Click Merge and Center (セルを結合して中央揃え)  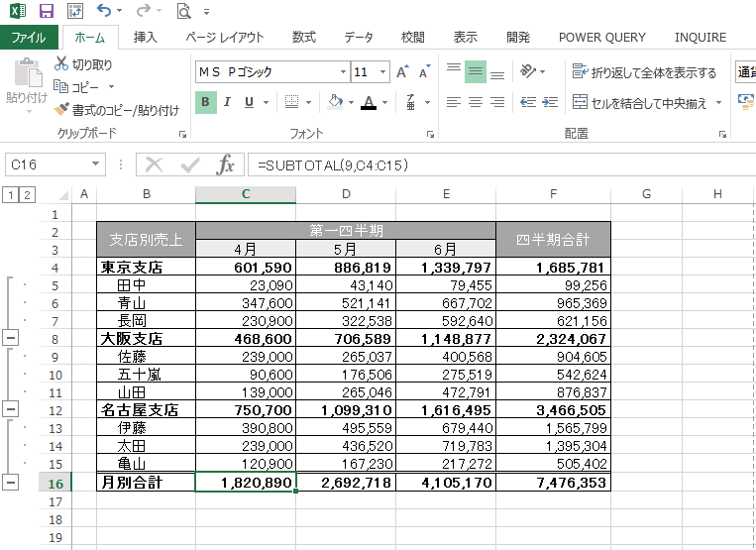[640, 103]
